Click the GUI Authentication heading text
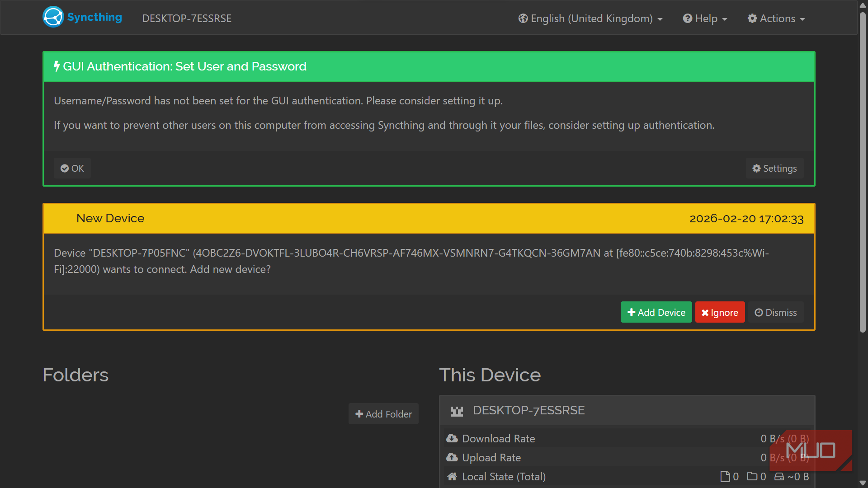 point(184,66)
